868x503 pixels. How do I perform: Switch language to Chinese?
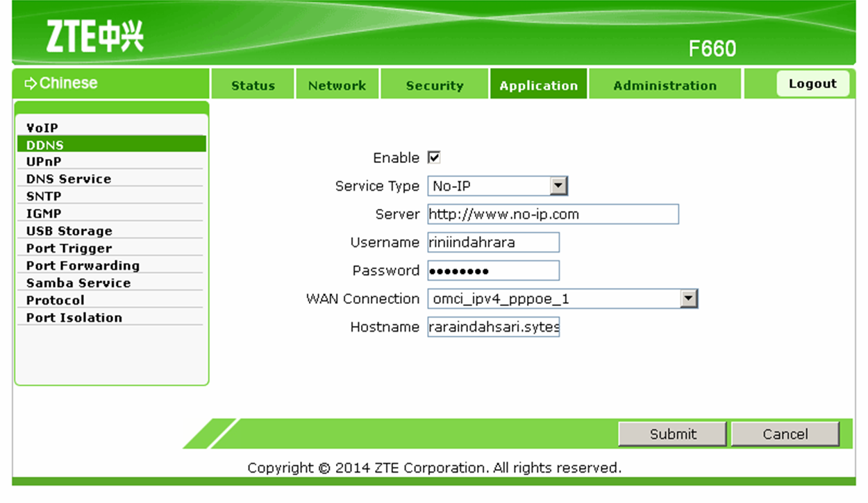(x=61, y=83)
